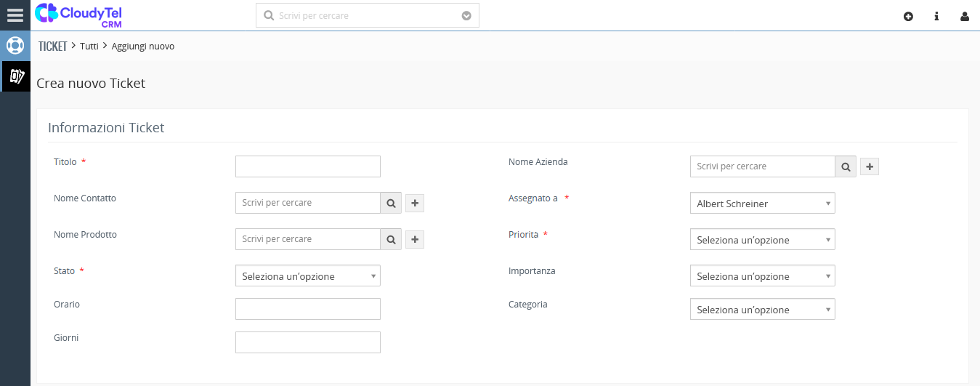Select the Ticket module sidebar icon
980x386 pixels.
(x=16, y=76)
